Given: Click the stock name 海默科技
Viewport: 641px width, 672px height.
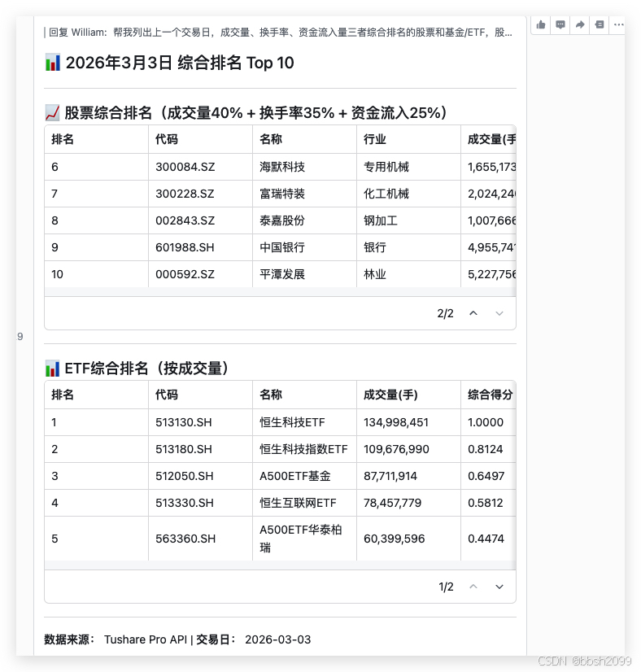Looking at the screenshot, I should click(282, 167).
